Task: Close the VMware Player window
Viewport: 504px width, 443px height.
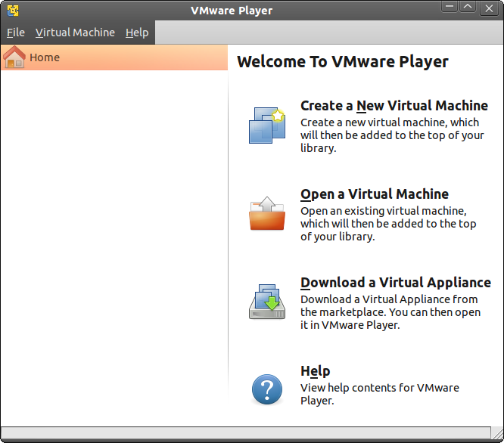Action: click(489, 8)
